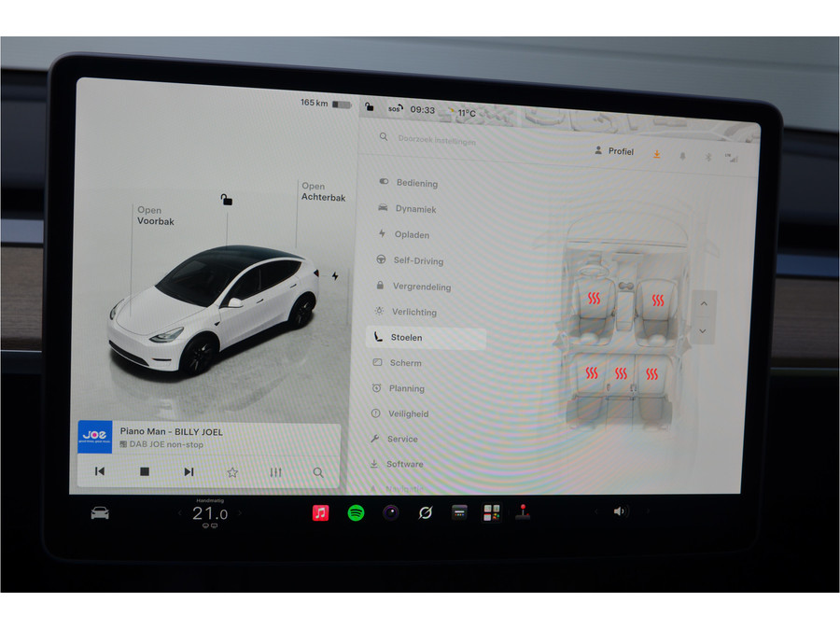Search media with magnifier icon
The image size is (840, 630).
pyautogui.click(x=318, y=472)
